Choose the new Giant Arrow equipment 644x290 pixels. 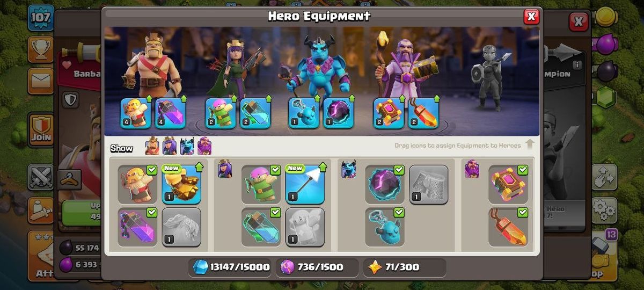click(x=305, y=185)
